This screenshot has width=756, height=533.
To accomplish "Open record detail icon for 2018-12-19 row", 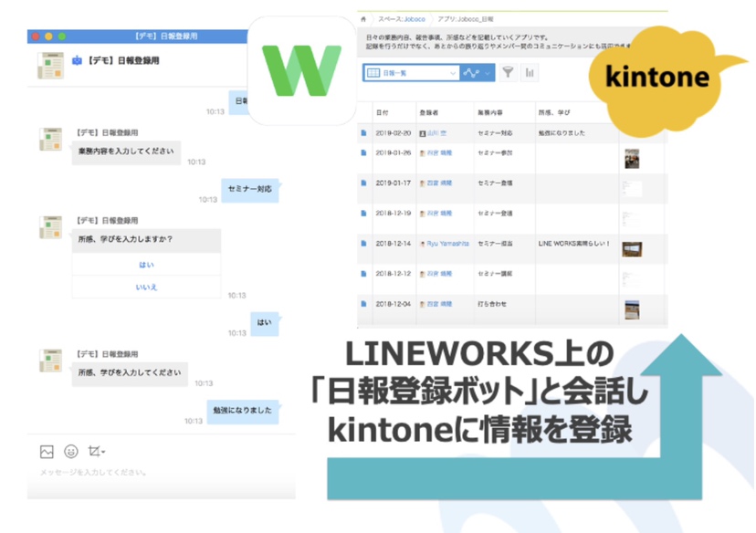I will click(x=363, y=213).
